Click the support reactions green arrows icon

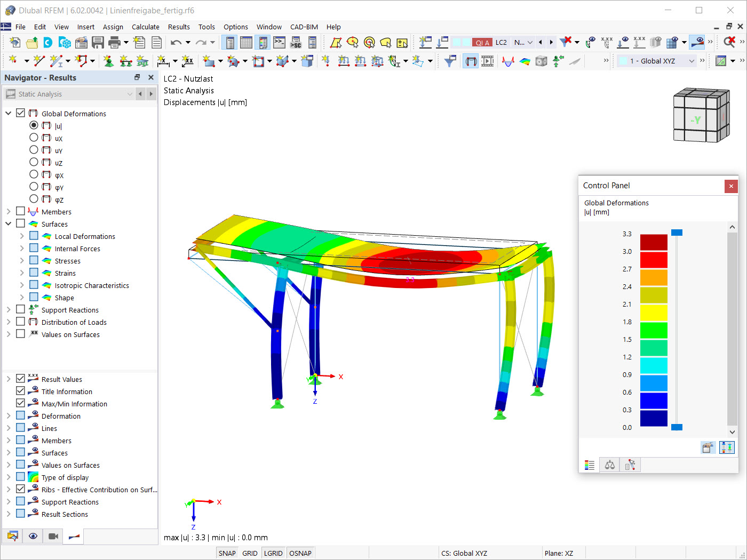coord(558,61)
